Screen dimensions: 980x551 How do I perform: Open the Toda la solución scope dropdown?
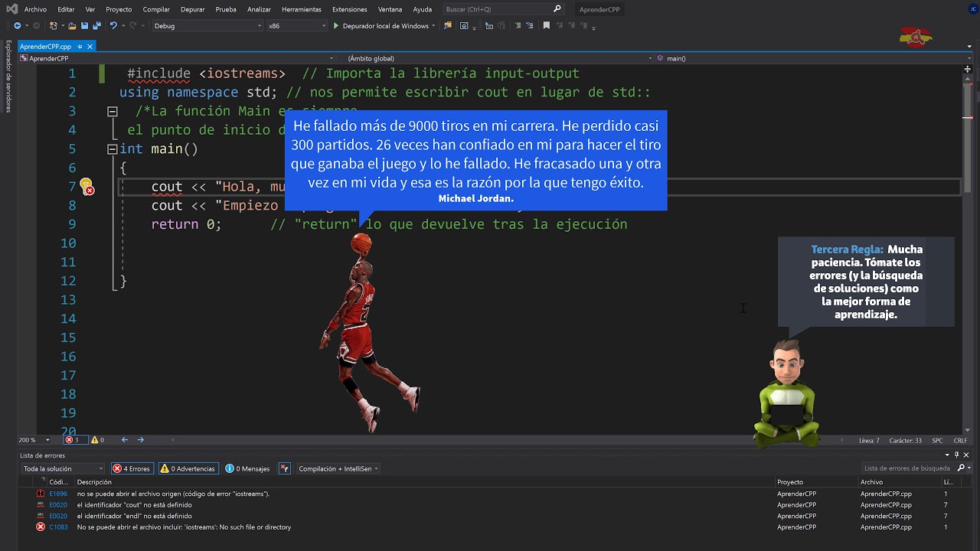point(63,468)
